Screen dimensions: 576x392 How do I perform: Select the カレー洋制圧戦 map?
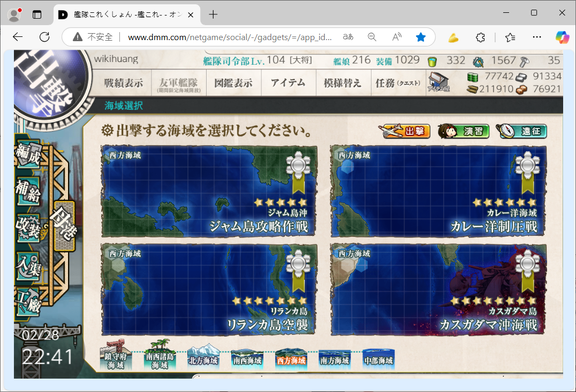tap(438, 191)
